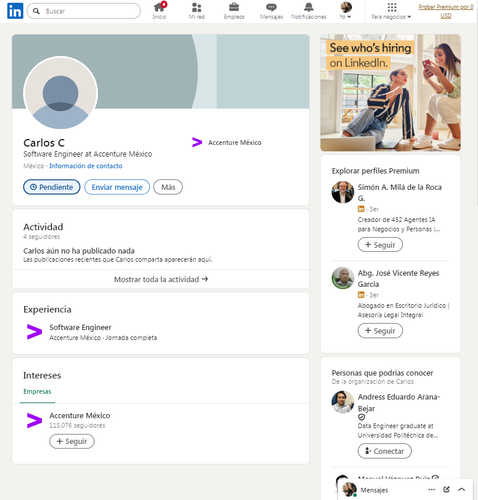Viewport: 478px width, 500px height.
Task: Click Mostrar toda la actividad
Action: tap(161, 279)
